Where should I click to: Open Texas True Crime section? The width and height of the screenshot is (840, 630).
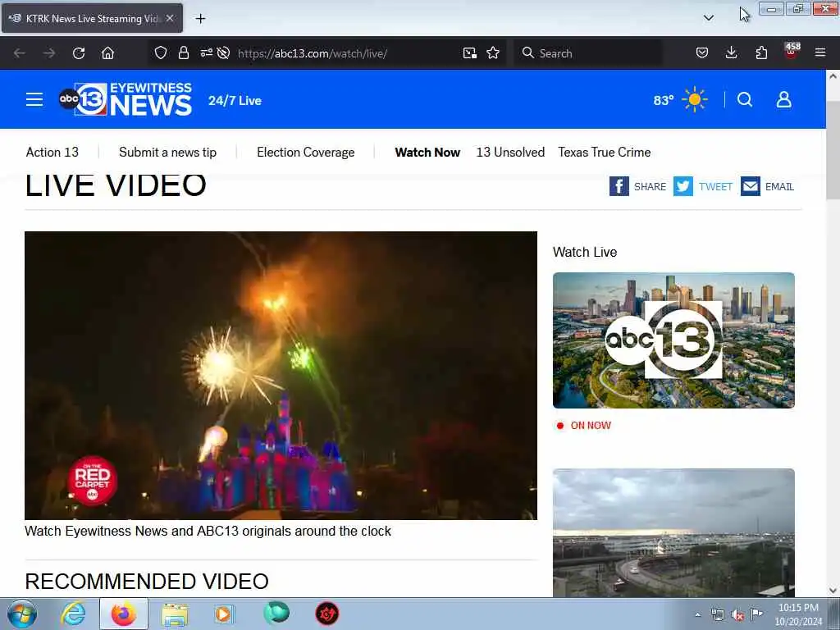tap(605, 152)
